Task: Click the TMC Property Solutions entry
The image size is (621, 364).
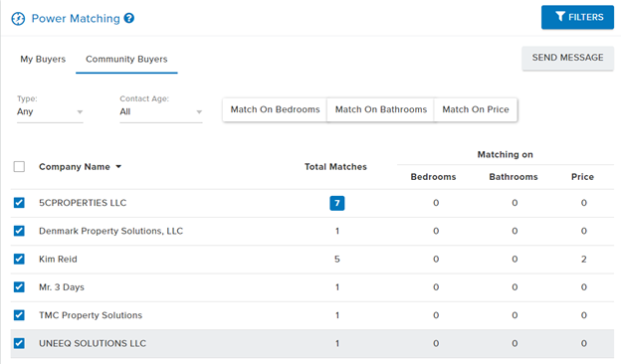Action: pos(91,315)
